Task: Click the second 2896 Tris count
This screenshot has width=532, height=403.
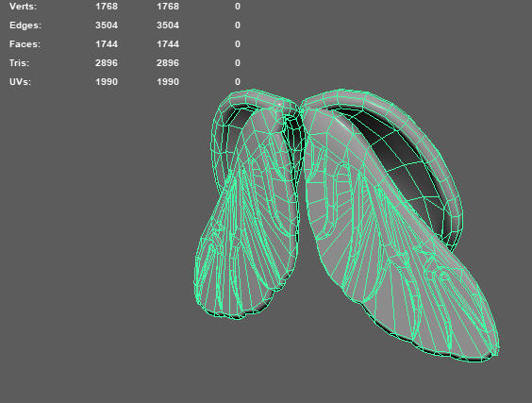Action: (168, 63)
